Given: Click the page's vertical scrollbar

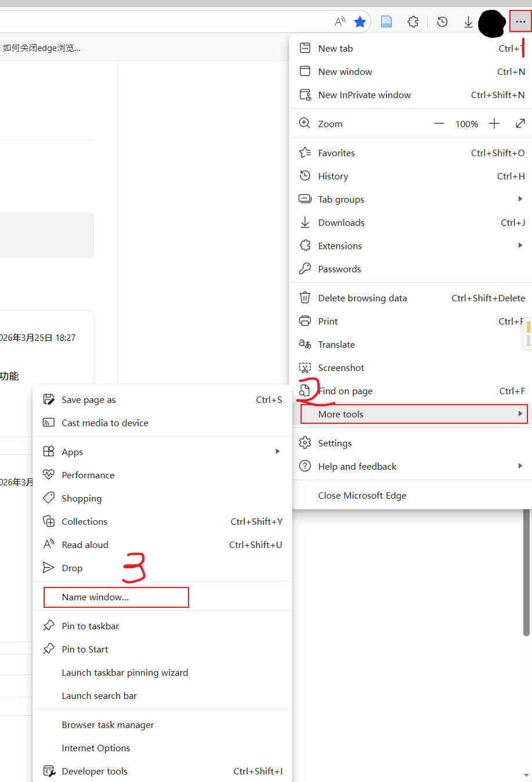Looking at the screenshot, I should (x=527, y=572).
